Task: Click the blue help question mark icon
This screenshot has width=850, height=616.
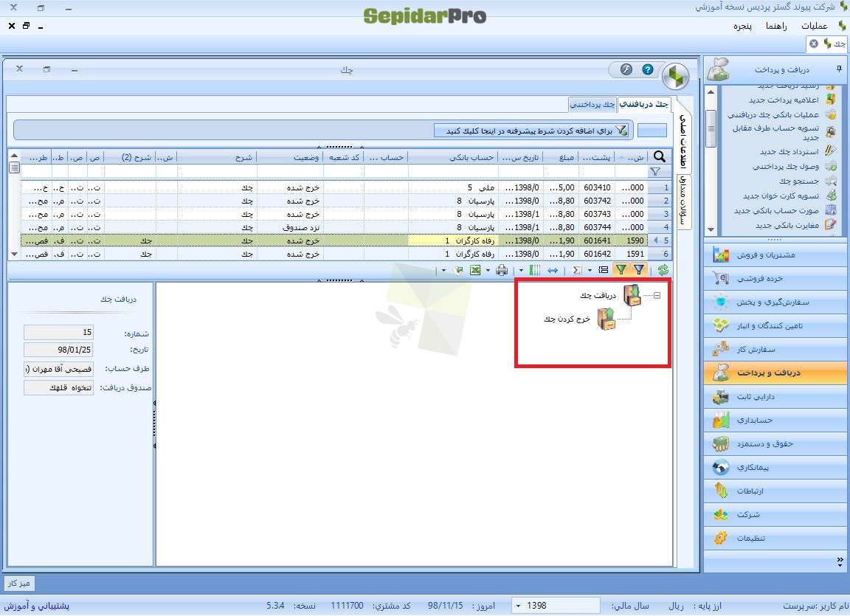Action: click(647, 69)
